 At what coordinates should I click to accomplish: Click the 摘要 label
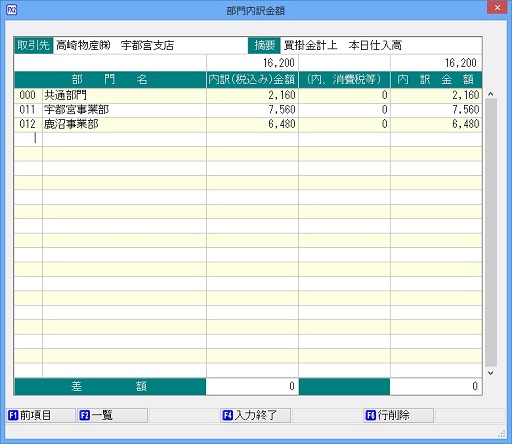[x=264, y=45]
